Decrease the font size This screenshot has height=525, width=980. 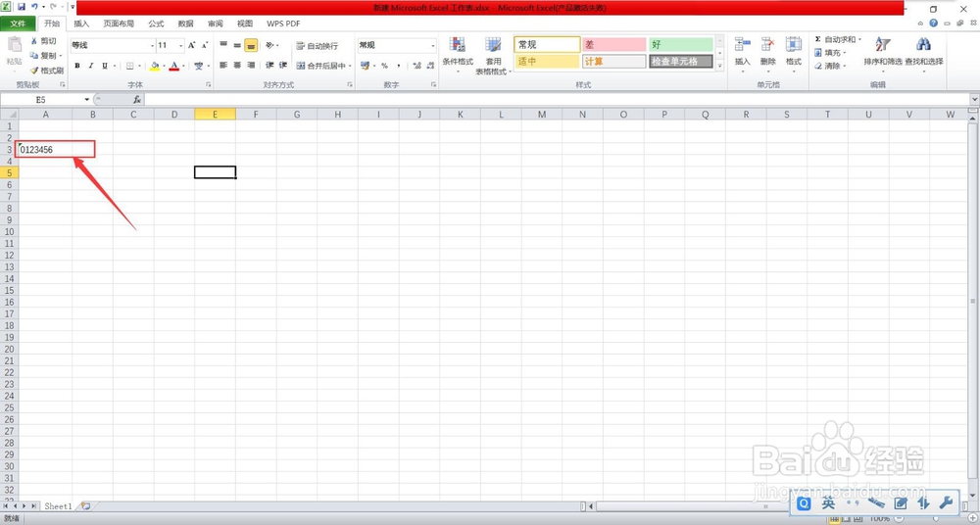click(x=205, y=45)
